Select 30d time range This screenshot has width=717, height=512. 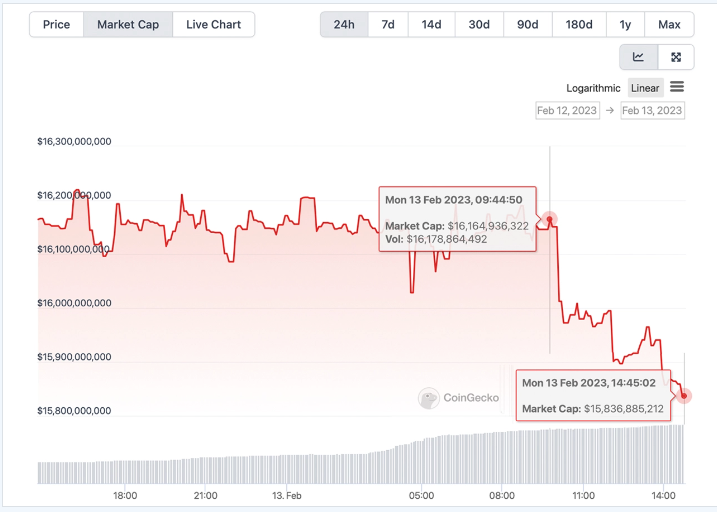pos(479,24)
